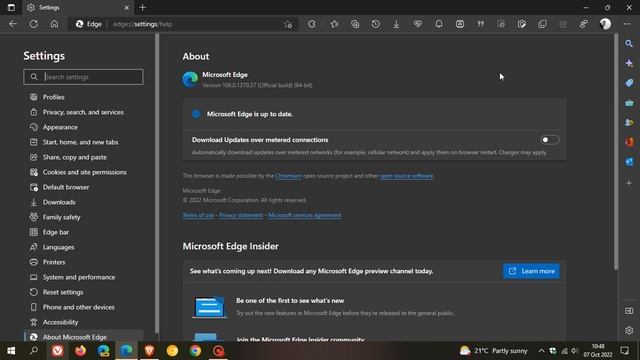Open the Games icon in the sidebar
Image resolution: width=640 pixels, height=360 pixels.
(x=629, y=122)
